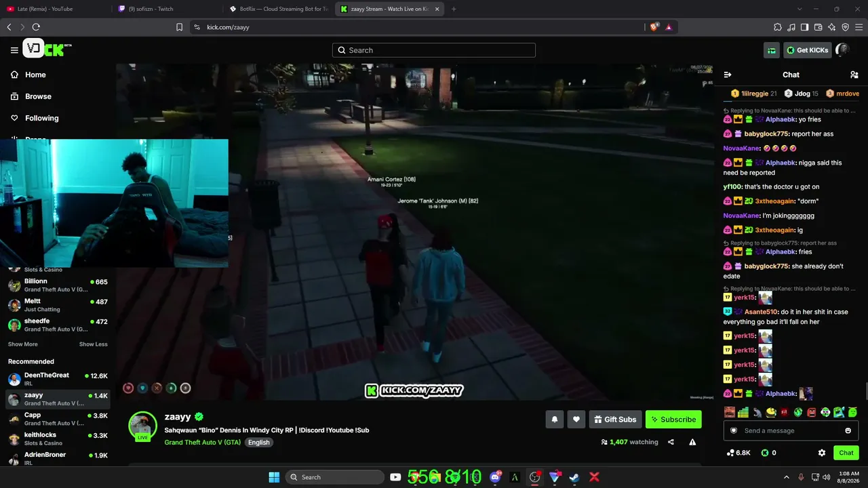Collapse the chat panel with arrow icon

(x=728, y=75)
